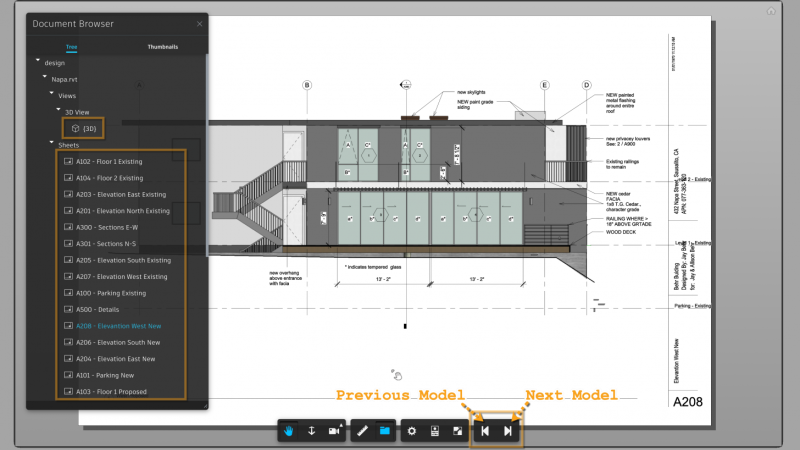Open the Settings gear in toolbar
Image resolution: width=800 pixels, height=450 pixels.
point(412,431)
